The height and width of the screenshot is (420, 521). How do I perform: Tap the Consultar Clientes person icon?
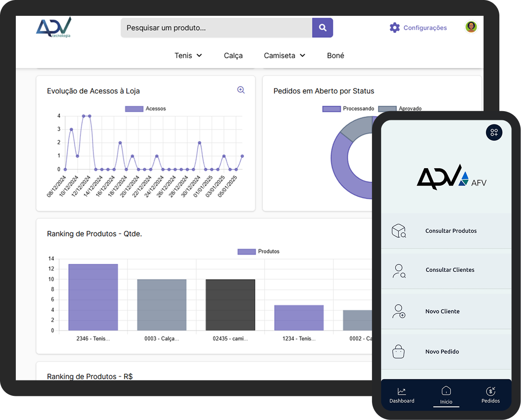pos(399,271)
